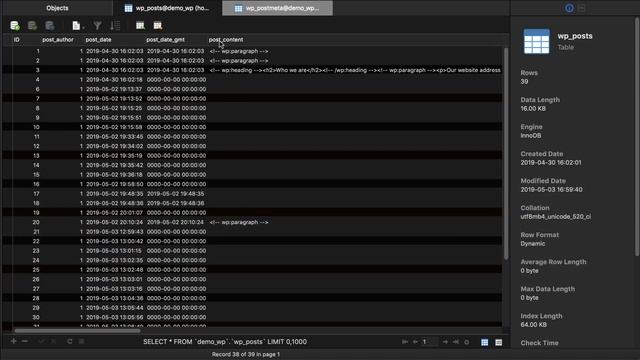Click the Created Date value 2019-04-30 16:02:01
Image resolution: width=640 pixels, height=360 pixels.
tap(551, 162)
